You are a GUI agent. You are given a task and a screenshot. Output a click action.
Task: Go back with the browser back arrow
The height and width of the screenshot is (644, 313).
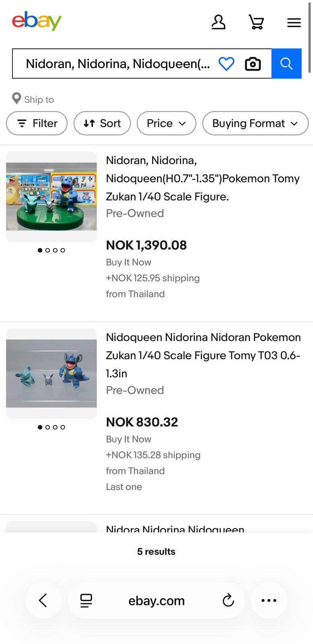coord(43,600)
